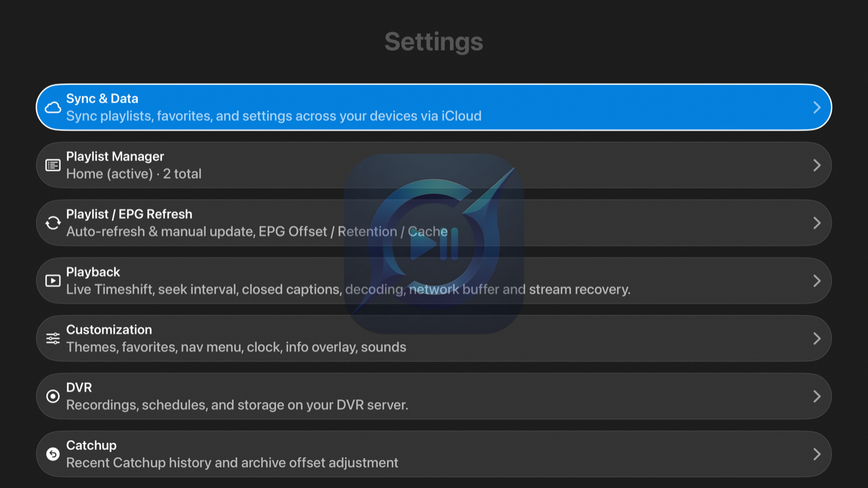The image size is (868, 488).
Task: Click 'Recent Catchup history' description text
Action: point(232,463)
